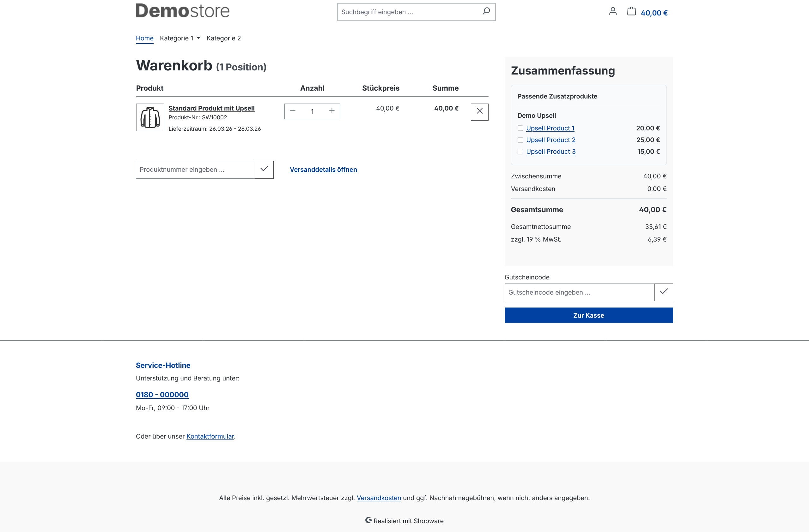Screen dimensions: 809x532
Task: Click the Demostore logo
Action: click(183, 10)
